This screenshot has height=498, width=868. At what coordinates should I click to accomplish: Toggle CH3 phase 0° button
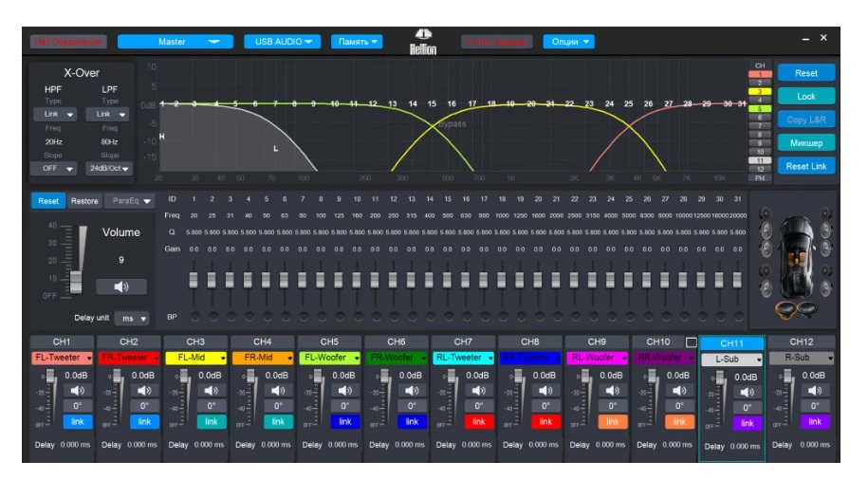(x=211, y=406)
